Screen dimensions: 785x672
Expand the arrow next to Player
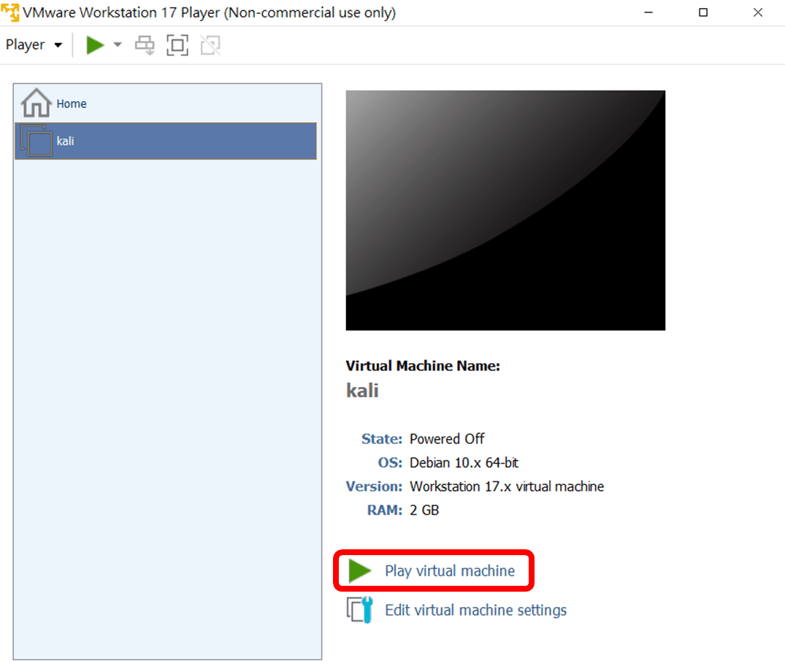tap(58, 45)
